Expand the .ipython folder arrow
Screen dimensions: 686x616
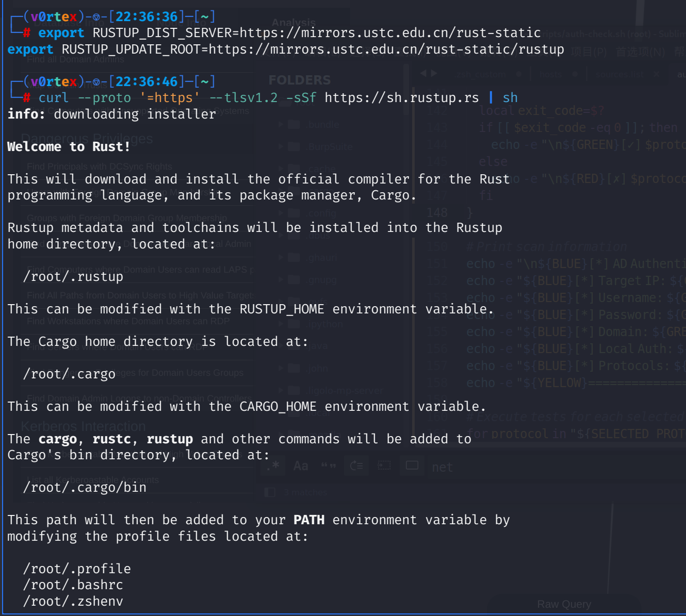pyautogui.click(x=281, y=324)
